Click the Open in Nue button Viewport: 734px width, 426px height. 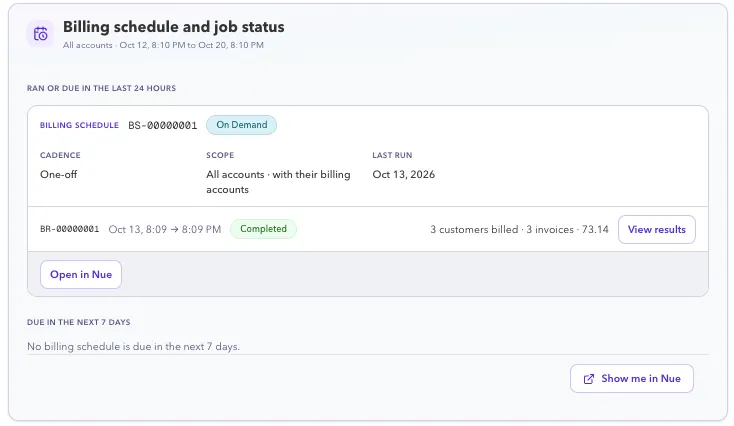pyautogui.click(x=81, y=274)
